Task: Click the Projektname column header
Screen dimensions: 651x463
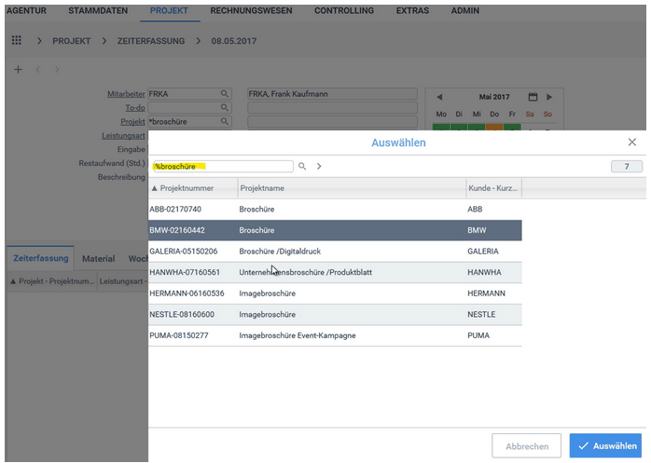Action: 350,188
